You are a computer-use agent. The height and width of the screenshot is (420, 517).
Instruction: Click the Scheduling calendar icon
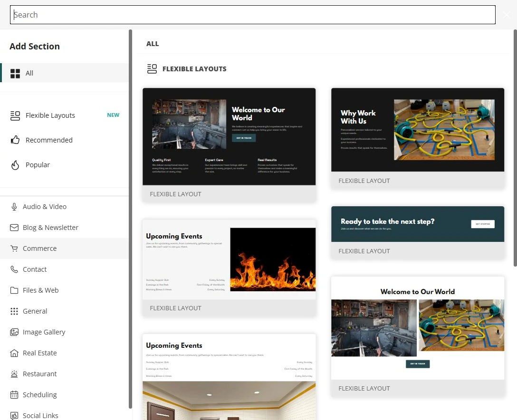click(14, 395)
